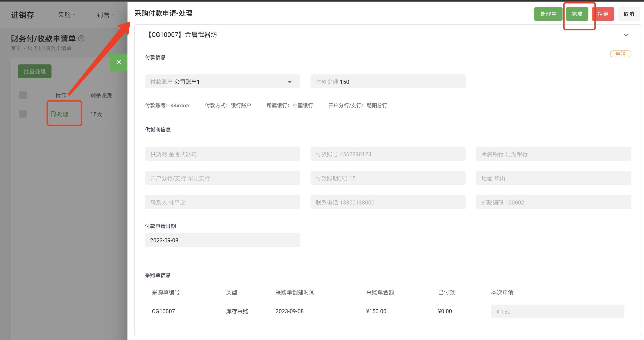Collapse the 【CG10007】金庸武器坊 card chevron
644x340 pixels.
[x=626, y=35]
